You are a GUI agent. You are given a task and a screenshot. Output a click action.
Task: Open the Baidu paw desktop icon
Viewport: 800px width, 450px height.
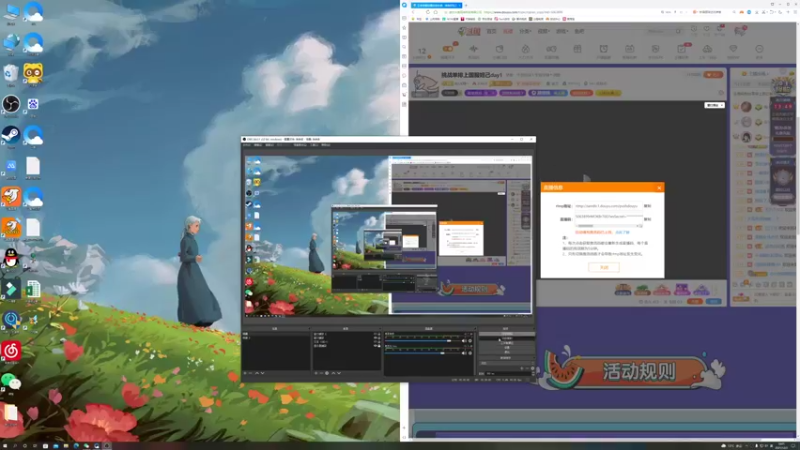click(33, 104)
